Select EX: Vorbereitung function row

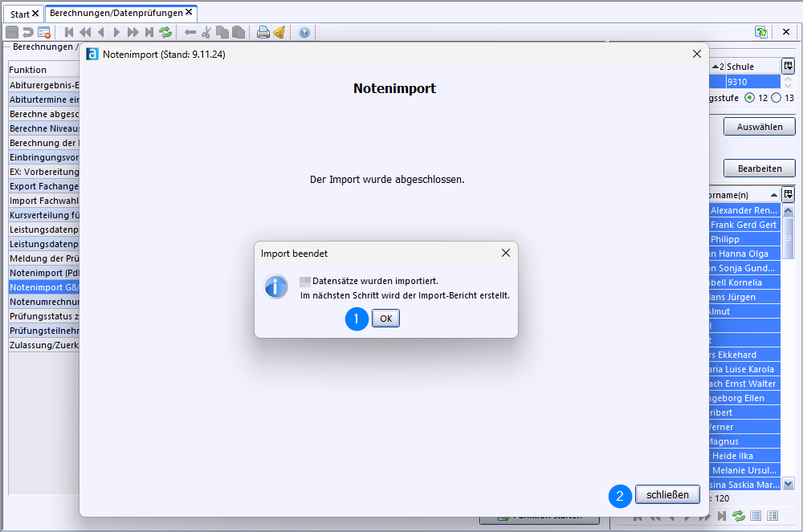44,172
